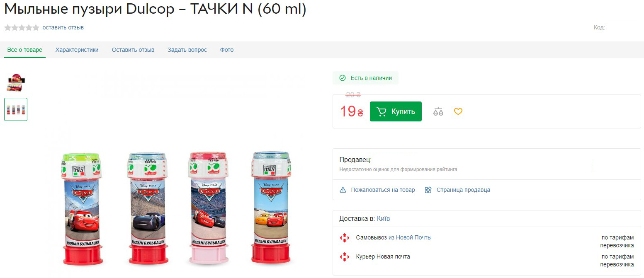Click the green in-stock checkmark icon
This screenshot has width=644, height=278.
click(x=343, y=78)
